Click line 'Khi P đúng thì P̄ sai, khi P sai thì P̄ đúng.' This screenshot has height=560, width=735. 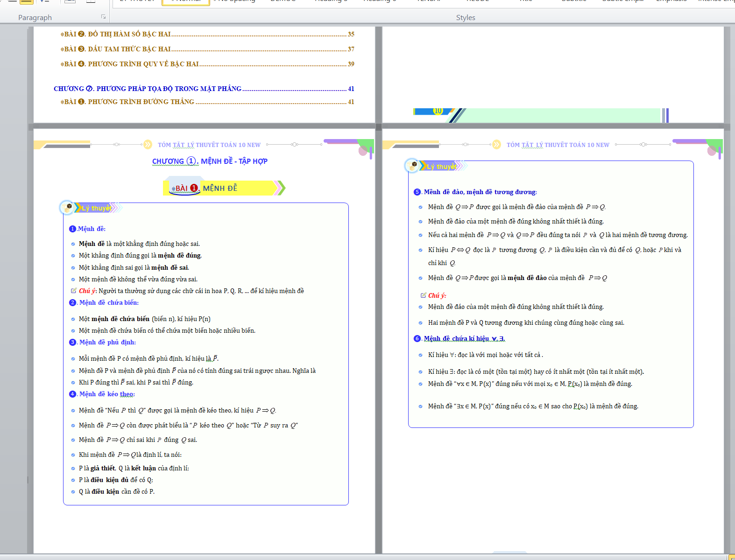click(136, 382)
